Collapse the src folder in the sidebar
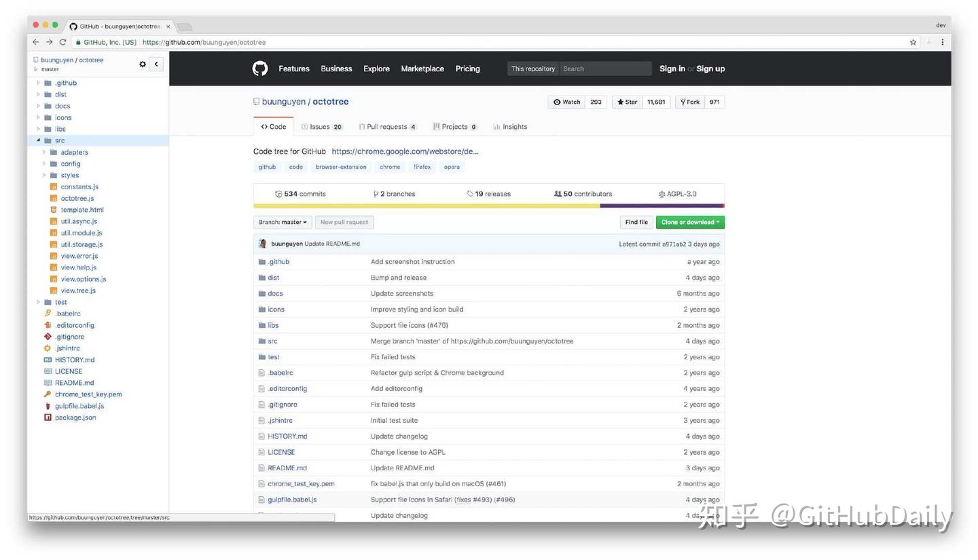 [39, 140]
